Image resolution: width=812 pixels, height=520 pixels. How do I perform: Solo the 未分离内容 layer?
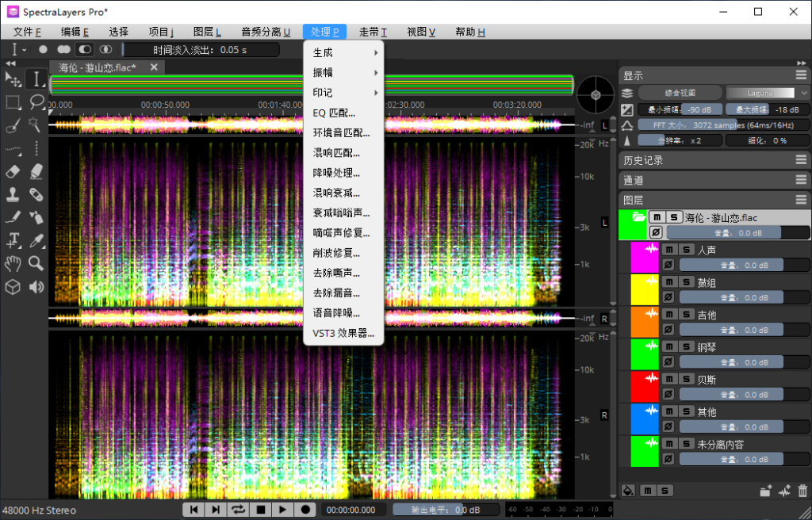[686, 443]
